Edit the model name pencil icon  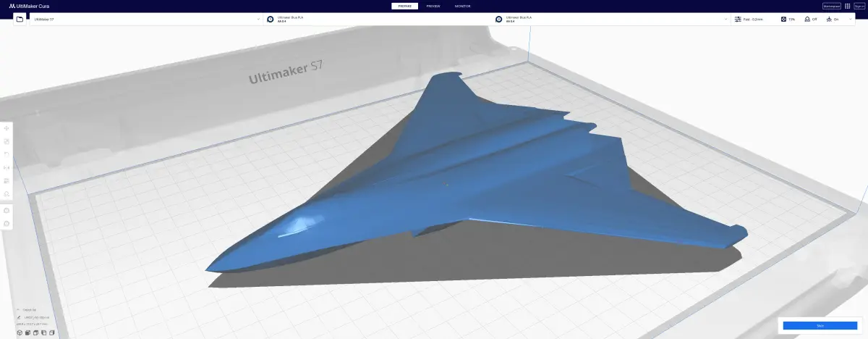tap(18, 317)
